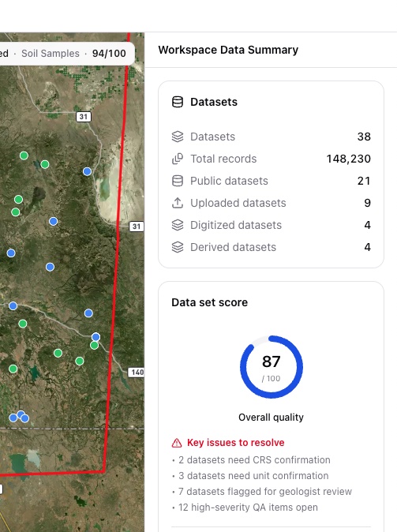
Task: Click '3 datasets need unit confirmation'
Action: point(253,476)
